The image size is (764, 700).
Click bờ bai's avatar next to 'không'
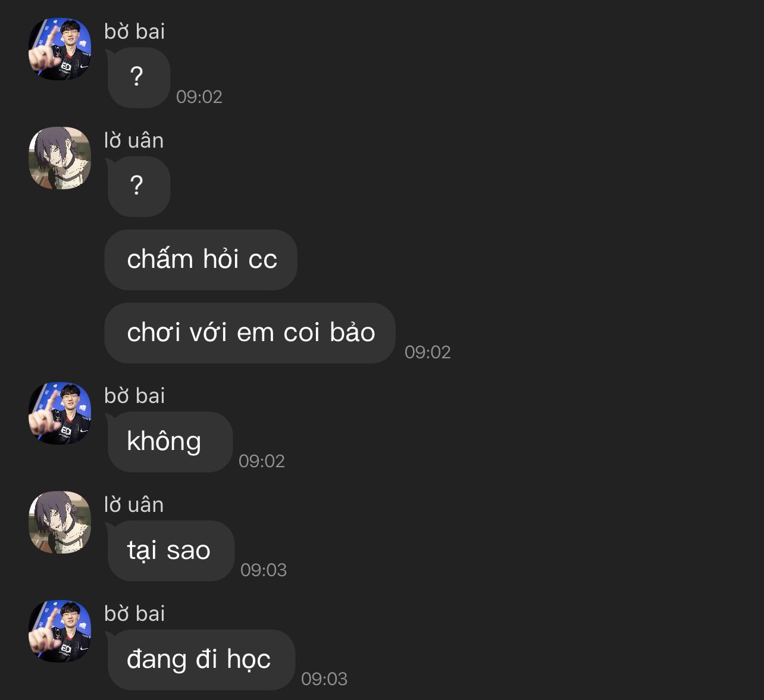[x=60, y=413]
